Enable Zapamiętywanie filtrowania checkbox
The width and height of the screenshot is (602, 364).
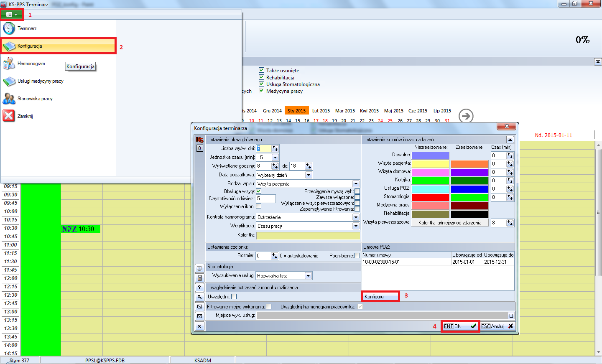click(357, 209)
